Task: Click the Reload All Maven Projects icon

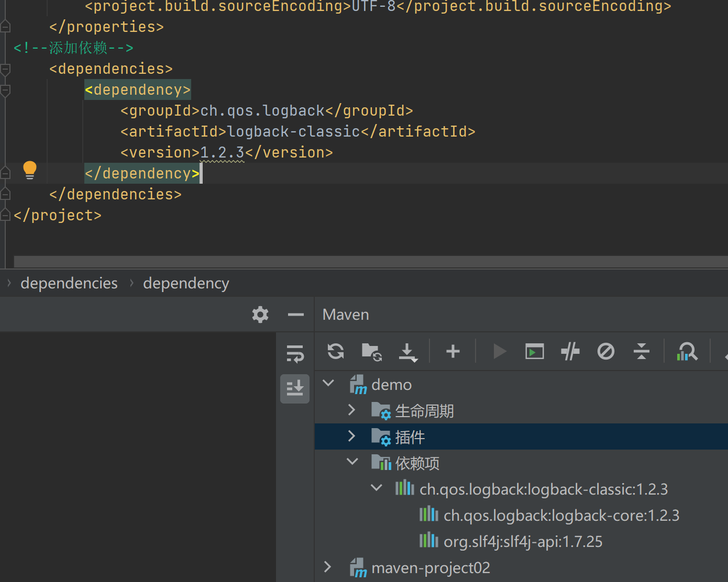Action: point(336,351)
